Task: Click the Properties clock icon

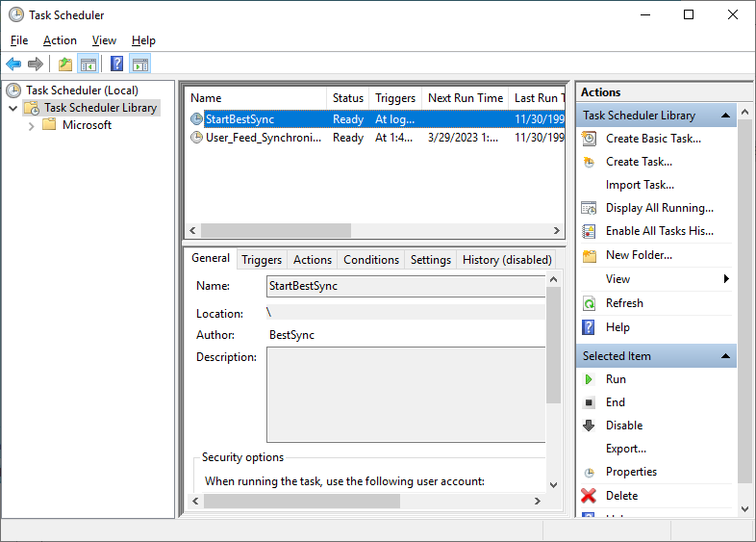Action: tap(589, 473)
